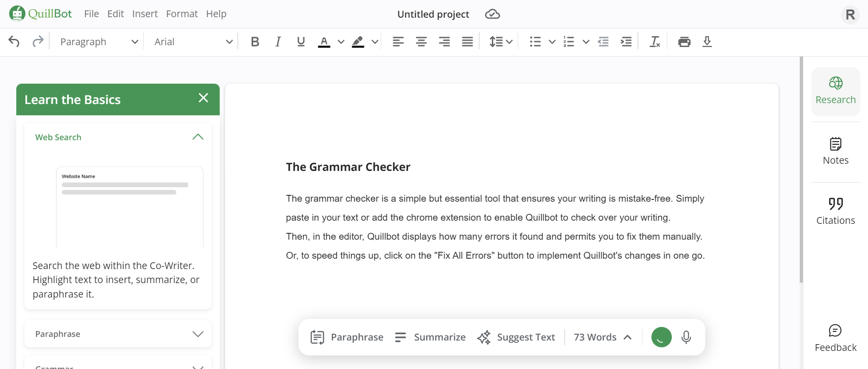The image size is (868, 369).
Task: Toggle italic formatting
Action: tap(278, 42)
